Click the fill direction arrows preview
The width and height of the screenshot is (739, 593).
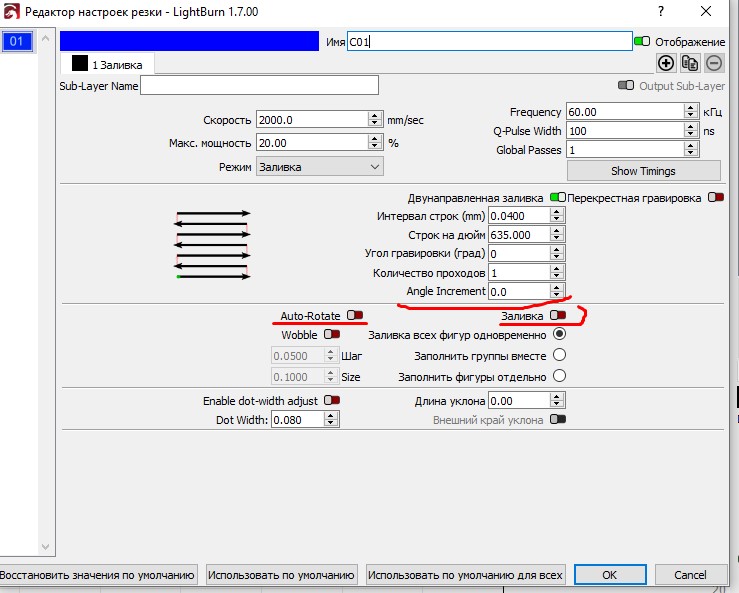212,245
